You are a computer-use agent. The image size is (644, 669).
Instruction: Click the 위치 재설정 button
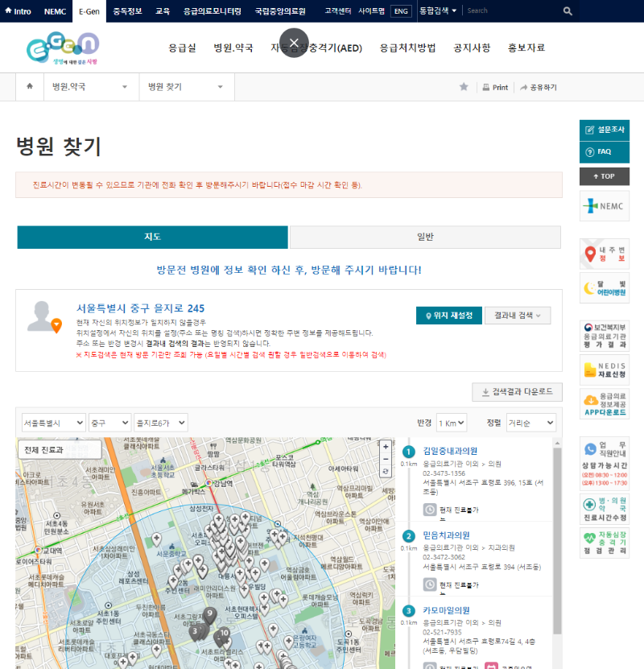(x=449, y=316)
